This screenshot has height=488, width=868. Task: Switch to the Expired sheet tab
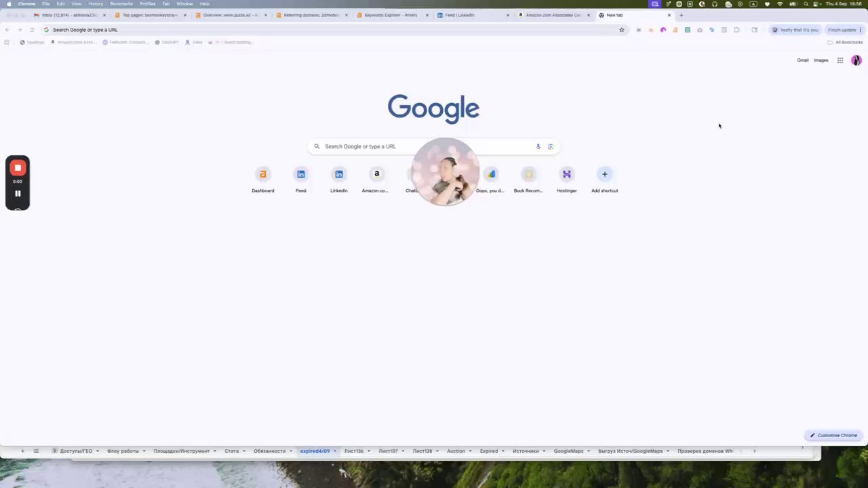click(x=489, y=451)
